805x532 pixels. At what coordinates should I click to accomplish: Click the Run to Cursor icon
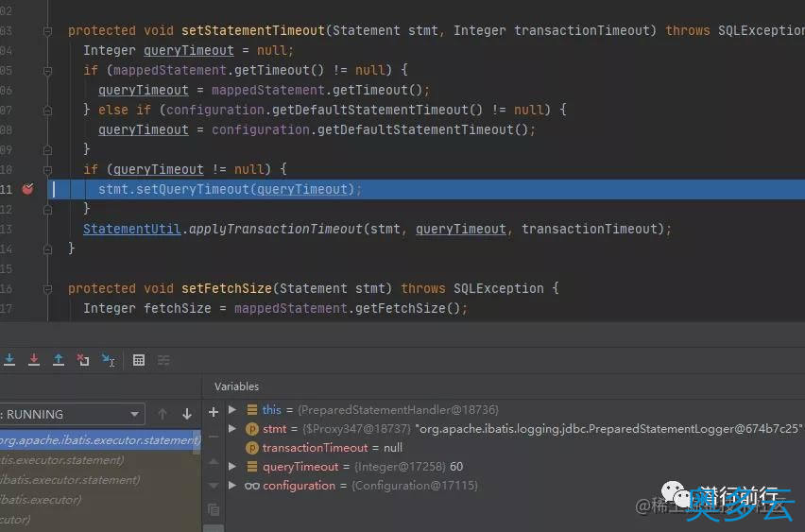[109, 360]
